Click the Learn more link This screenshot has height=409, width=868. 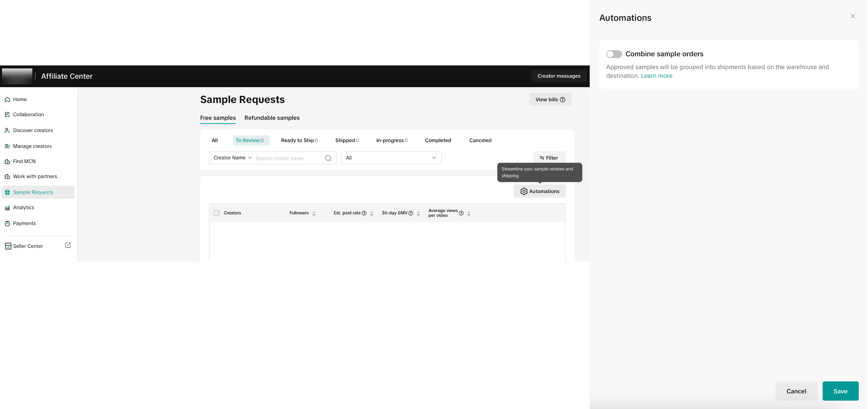click(656, 76)
